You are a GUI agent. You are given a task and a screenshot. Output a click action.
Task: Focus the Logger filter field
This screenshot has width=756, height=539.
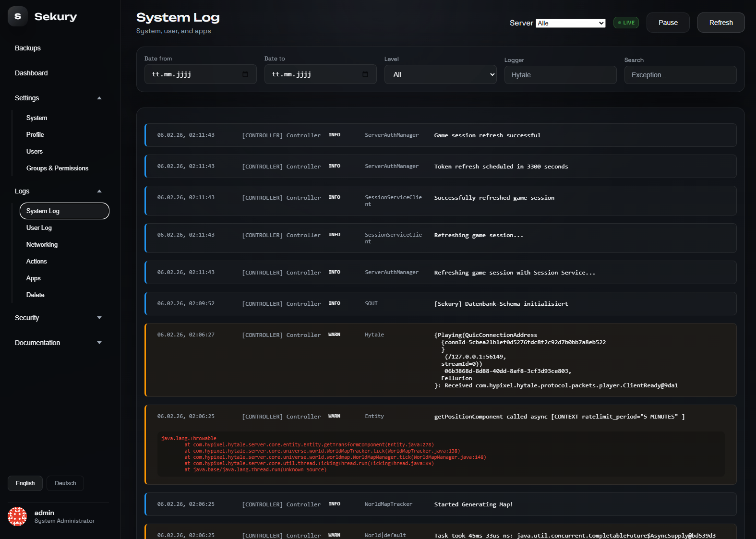(x=561, y=75)
